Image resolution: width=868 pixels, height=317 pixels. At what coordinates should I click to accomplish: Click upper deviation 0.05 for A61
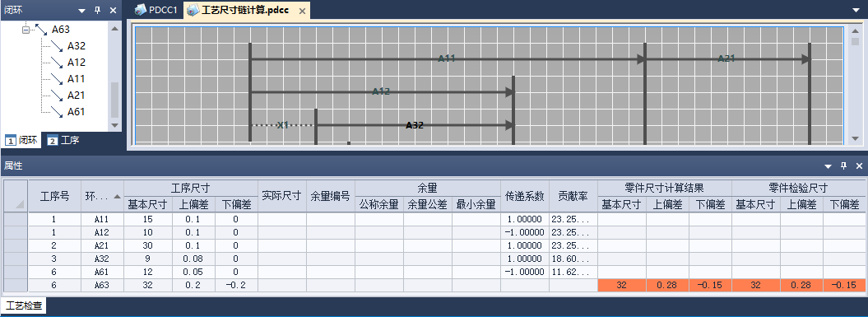pyautogui.click(x=193, y=272)
